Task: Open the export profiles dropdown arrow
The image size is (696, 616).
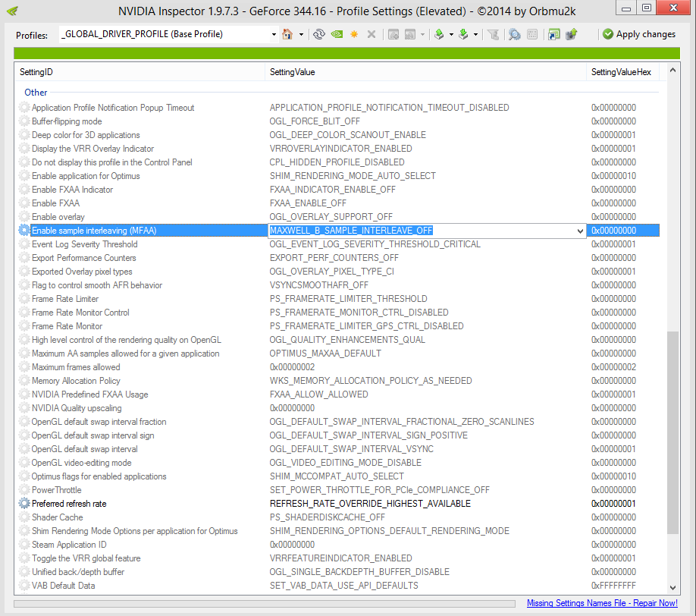Action: click(451, 34)
